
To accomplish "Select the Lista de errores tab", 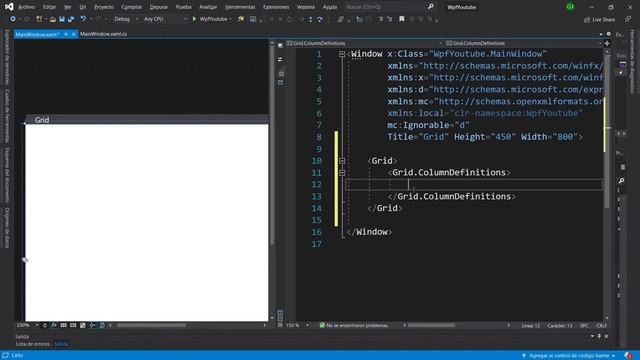I will coord(32,344).
